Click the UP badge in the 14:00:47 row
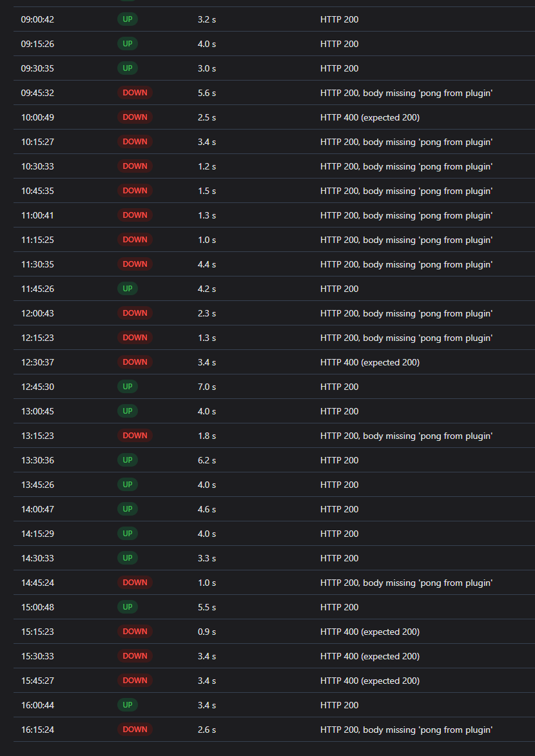This screenshot has width=535, height=756. coord(127,509)
